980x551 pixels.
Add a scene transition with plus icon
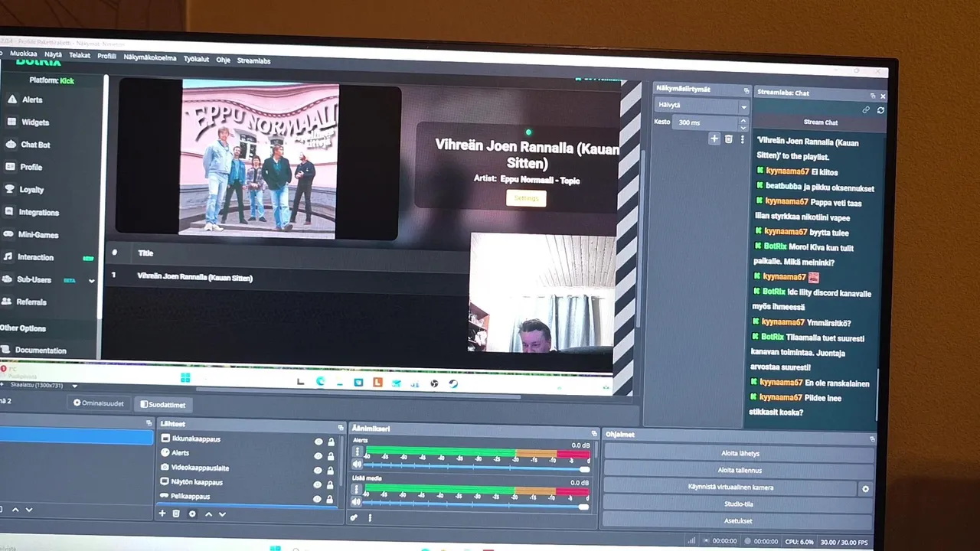[714, 139]
